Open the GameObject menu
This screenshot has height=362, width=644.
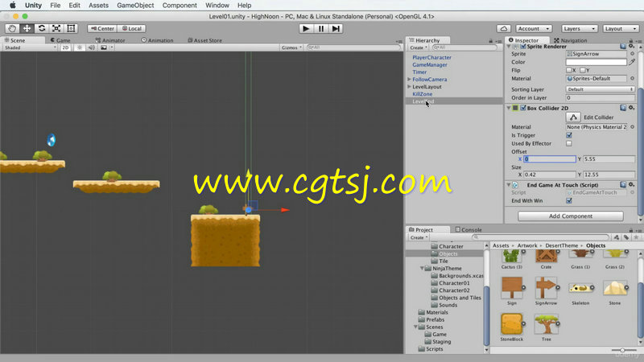[x=135, y=6]
